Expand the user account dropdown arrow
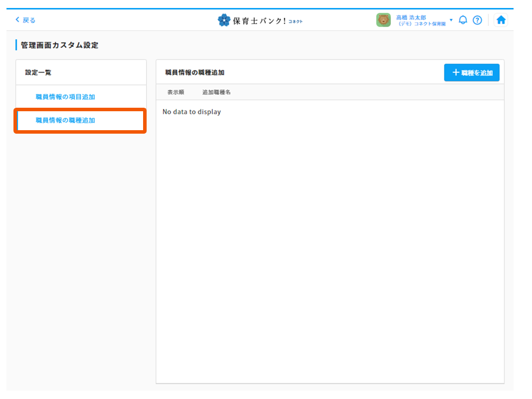Viewport: 532px width, 399px height. 451,20
